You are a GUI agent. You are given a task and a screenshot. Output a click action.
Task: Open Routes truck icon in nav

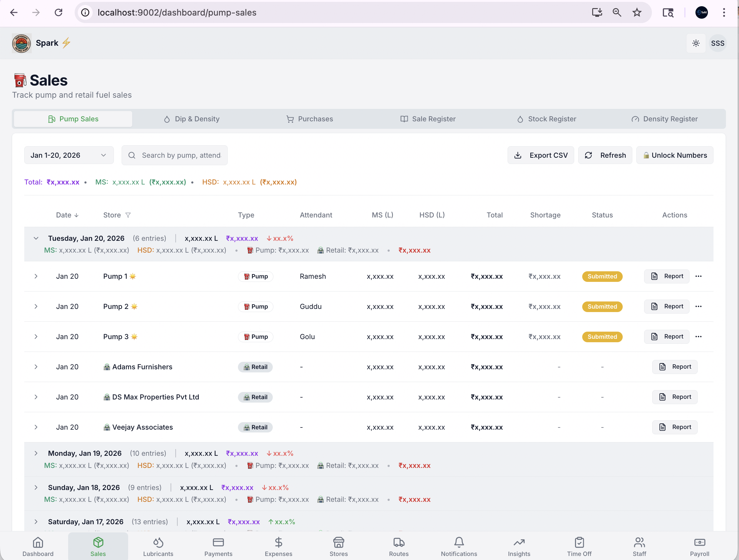click(x=398, y=547)
